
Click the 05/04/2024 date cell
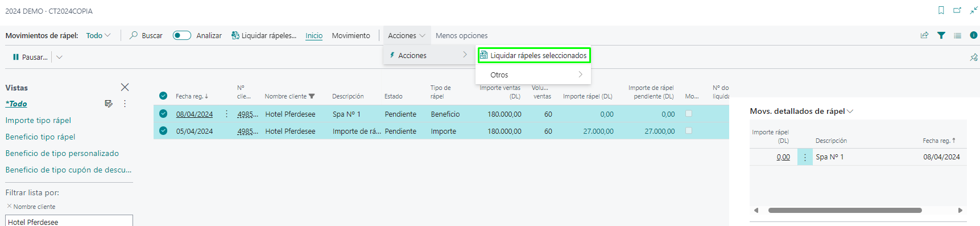click(195, 131)
